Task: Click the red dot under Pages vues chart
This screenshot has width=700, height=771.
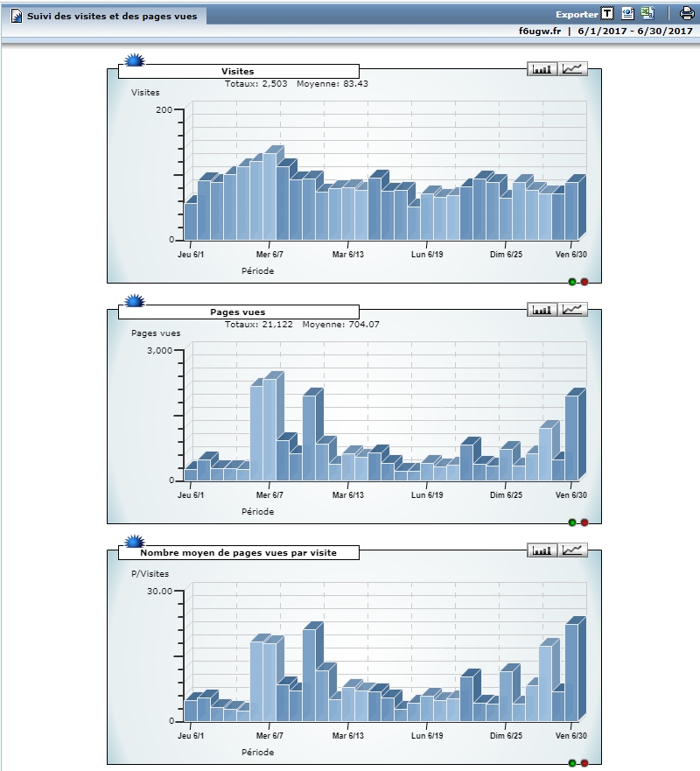Action: (584, 522)
